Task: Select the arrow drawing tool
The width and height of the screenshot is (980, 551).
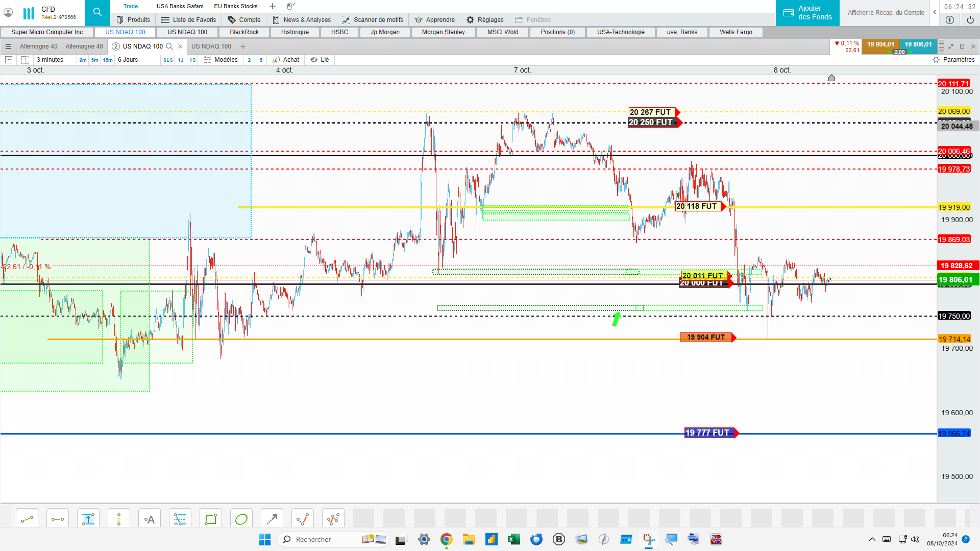Action: click(272, 519)
